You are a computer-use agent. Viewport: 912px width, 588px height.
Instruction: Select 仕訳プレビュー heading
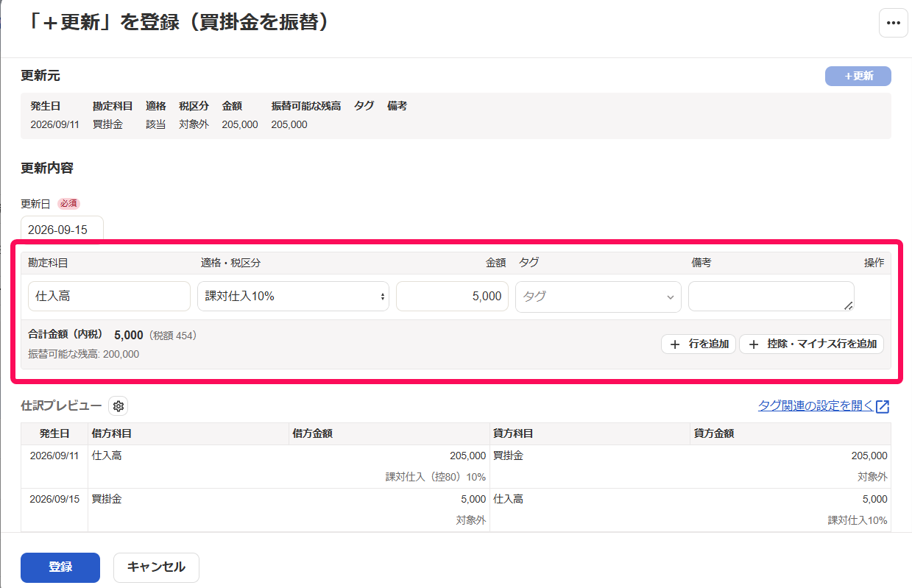[61, 405]
